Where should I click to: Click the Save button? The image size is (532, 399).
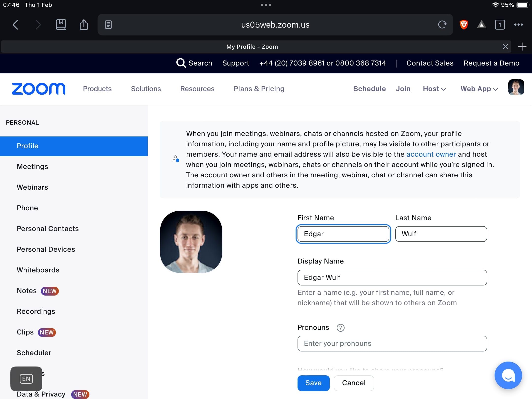tap(313, 383)
